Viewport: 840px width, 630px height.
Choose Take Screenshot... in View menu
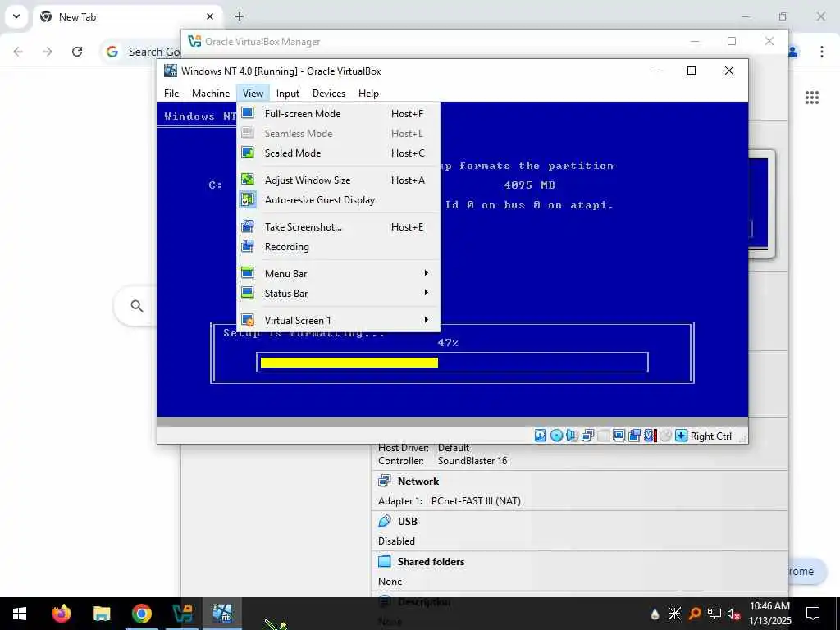coord(339,226)
